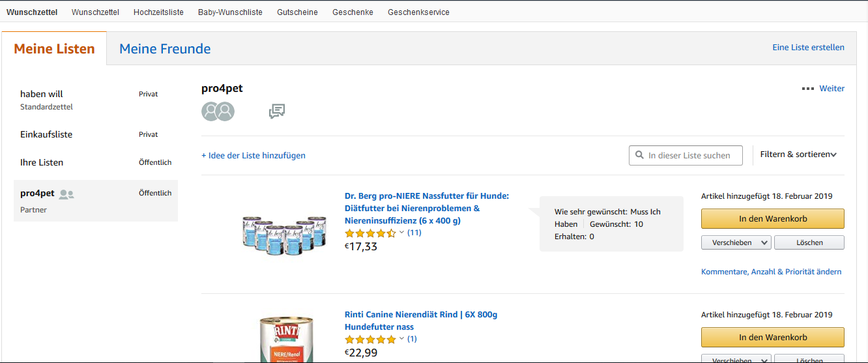Image resolution: width=868 pixels, height=363 pixels.
Task: Switch to the Meine Freunde tab
Action: tap(165, 49)
